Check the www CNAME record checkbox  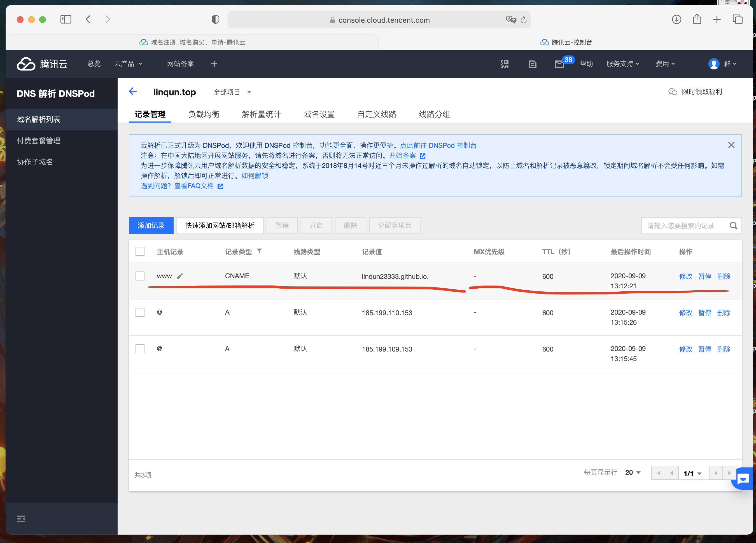click(140, 276)
